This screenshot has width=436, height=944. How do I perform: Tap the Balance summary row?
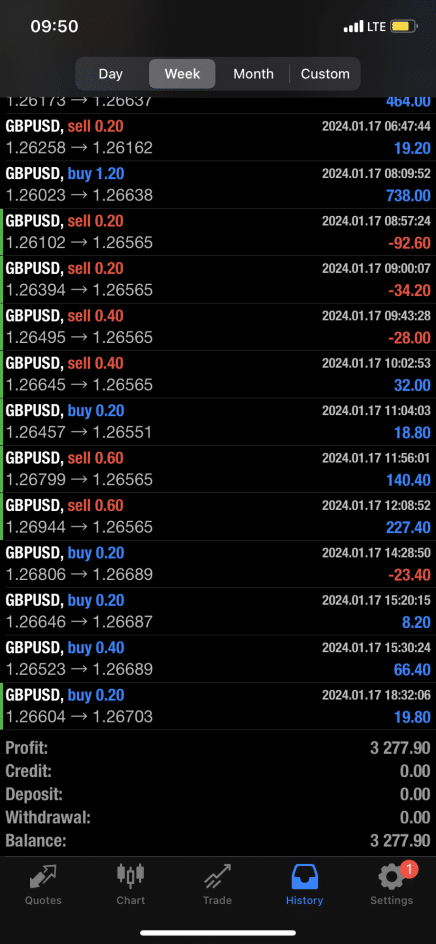click(x=218, y=840)
